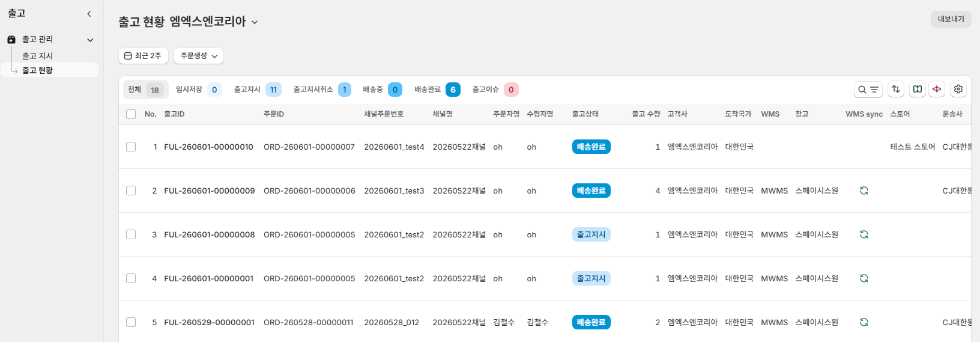Check the row for FUL-260529-00000001

pyautogui.click(x=131, y=322)
